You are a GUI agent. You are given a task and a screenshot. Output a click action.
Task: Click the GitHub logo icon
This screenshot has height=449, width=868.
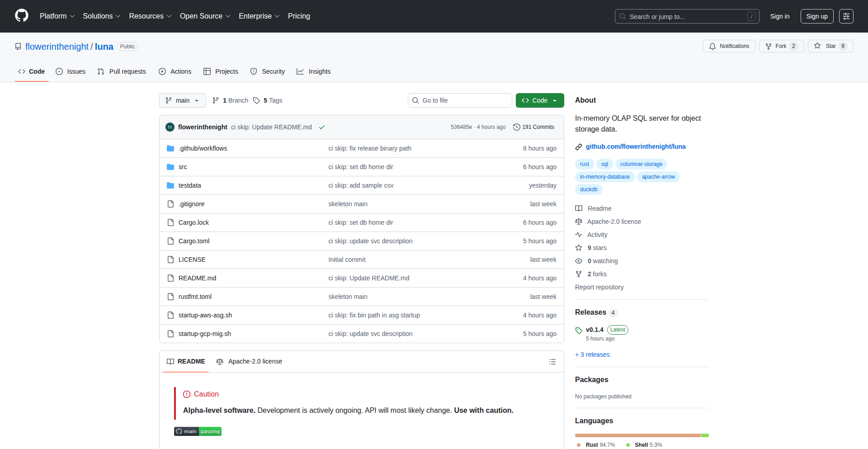coord(22,16)
